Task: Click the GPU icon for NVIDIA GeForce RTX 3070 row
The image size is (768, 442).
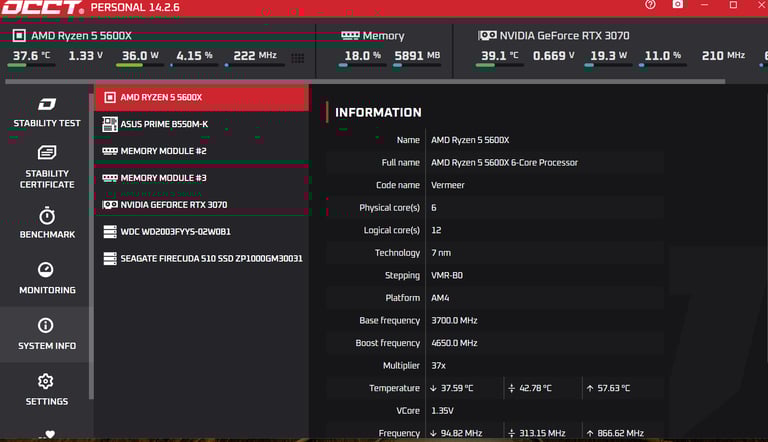Action: (x=110, y=204)
